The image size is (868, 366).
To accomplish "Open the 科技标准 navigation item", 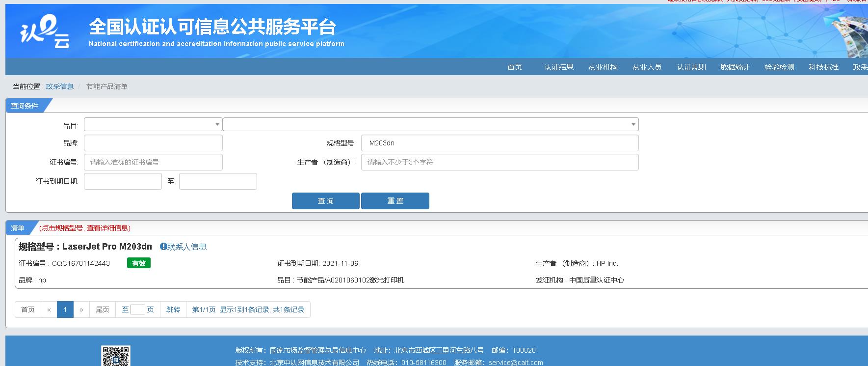I will (823, 67).
